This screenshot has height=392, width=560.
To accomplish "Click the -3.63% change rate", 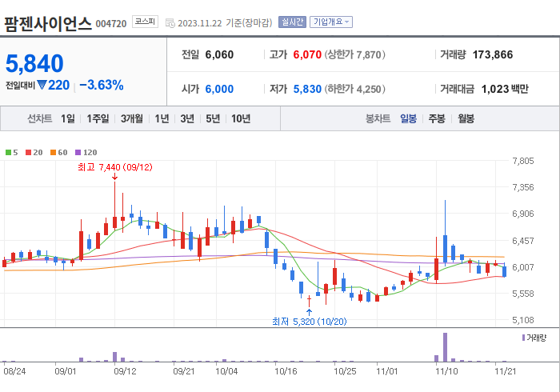I will [x=102, y=85].
